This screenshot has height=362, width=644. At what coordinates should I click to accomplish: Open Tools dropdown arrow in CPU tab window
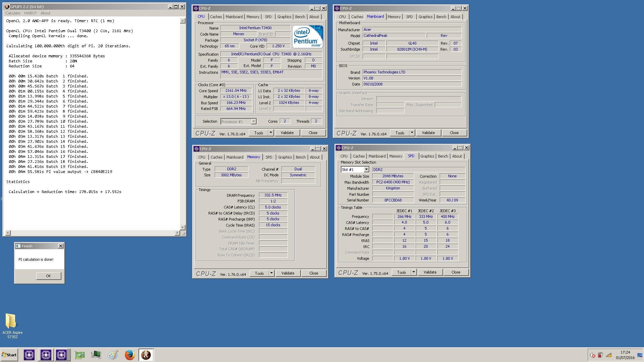click(271, 133)
